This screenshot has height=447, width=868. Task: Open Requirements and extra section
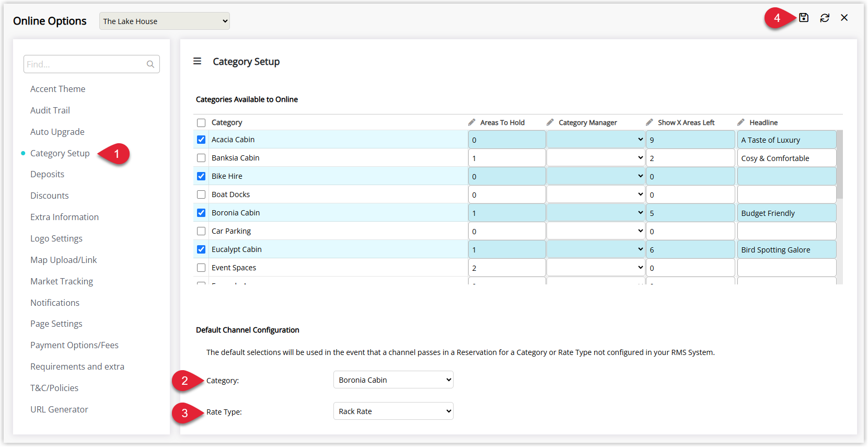[x=77, y=366]
